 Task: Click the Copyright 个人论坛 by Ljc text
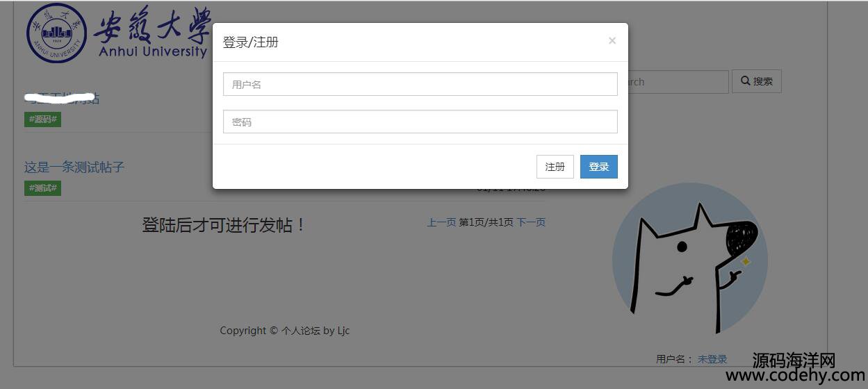pos(285,331)
